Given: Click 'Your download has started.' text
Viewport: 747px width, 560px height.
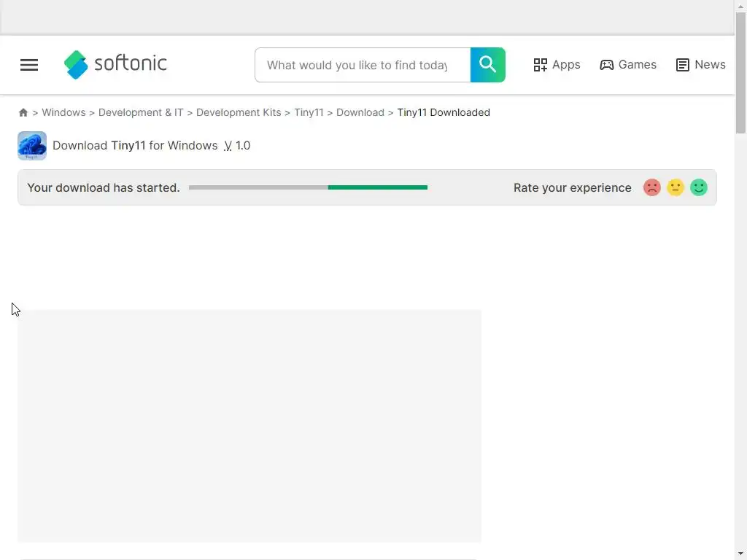Looking at the screenshot, I should coord(104,187).
